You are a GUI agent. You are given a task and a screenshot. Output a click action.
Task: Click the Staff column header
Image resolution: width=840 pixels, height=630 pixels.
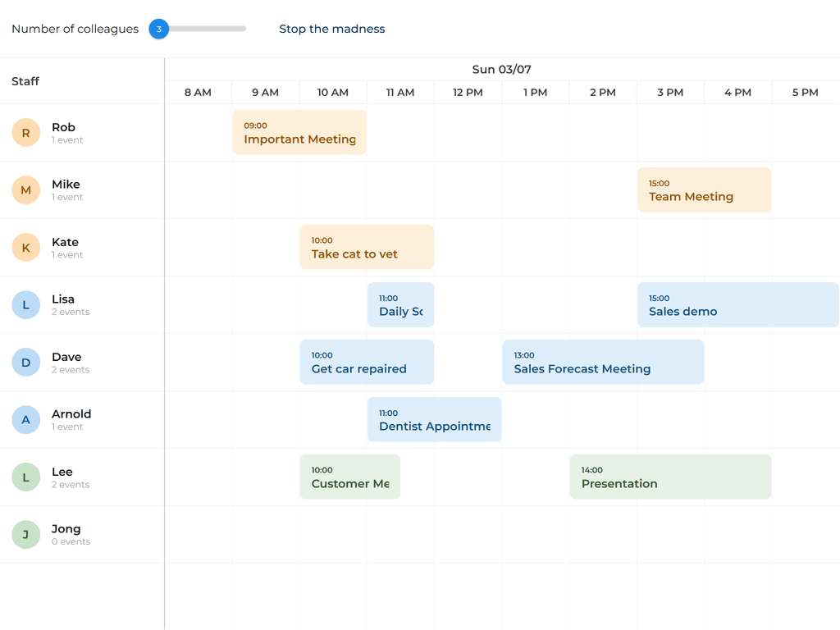[x=25, y=81]
